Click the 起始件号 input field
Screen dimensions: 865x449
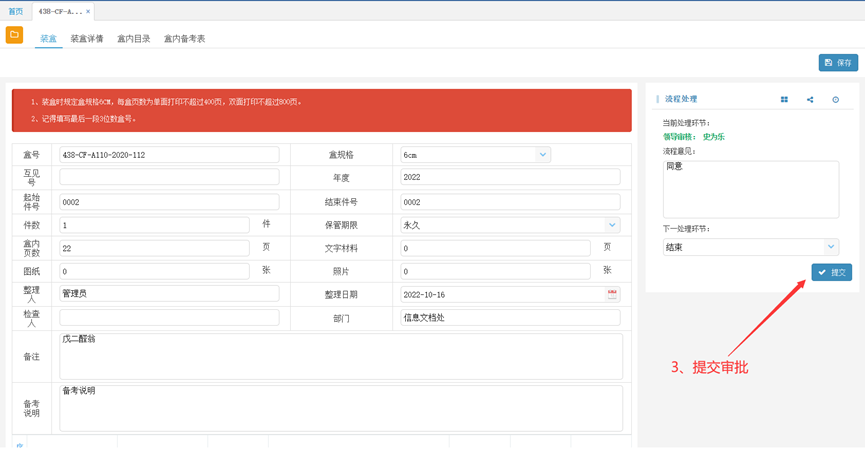(169, 202)
